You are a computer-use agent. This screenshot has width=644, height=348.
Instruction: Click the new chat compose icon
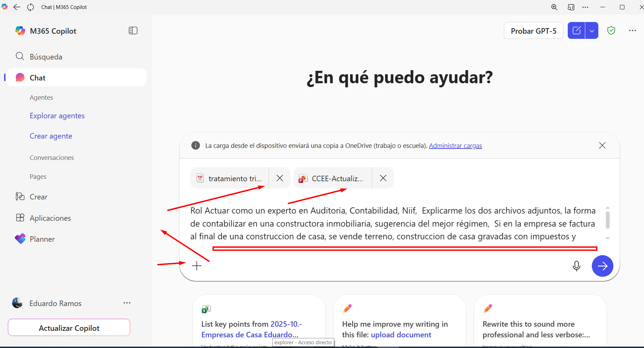[x=576, y=31]
